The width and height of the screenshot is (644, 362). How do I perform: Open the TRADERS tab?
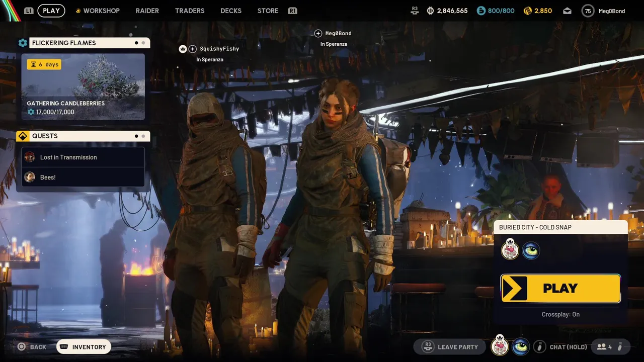pyautogui.click(x=190, y=11)
